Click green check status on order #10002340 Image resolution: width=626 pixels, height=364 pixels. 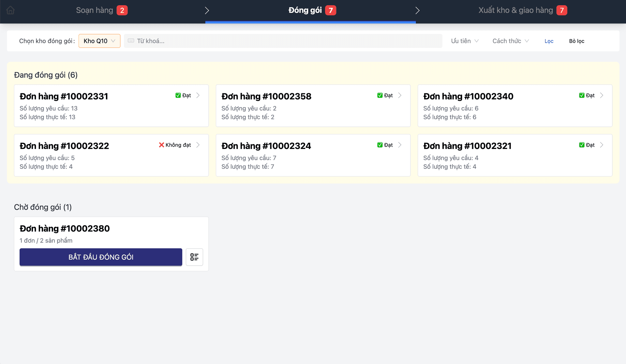click(x=582, y=95)
